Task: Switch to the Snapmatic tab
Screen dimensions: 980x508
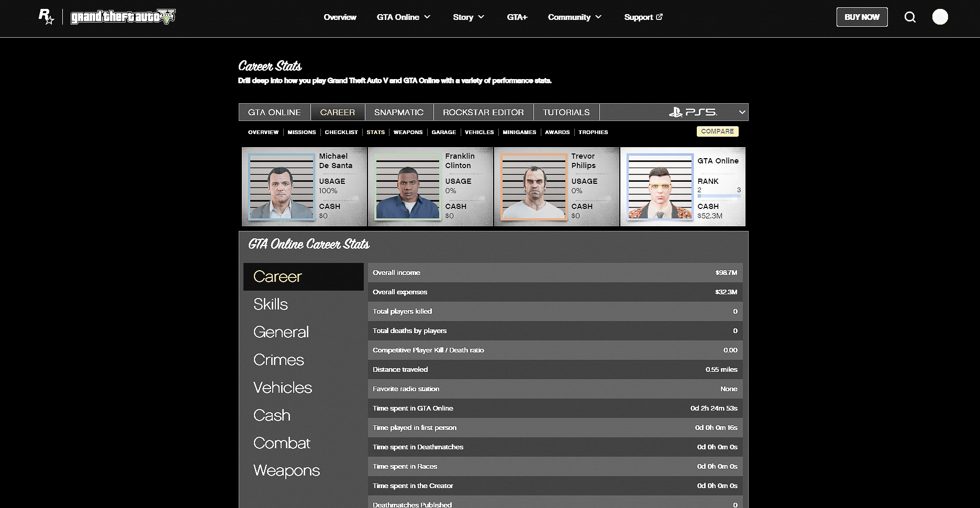Action: click(x=398, y=112)
